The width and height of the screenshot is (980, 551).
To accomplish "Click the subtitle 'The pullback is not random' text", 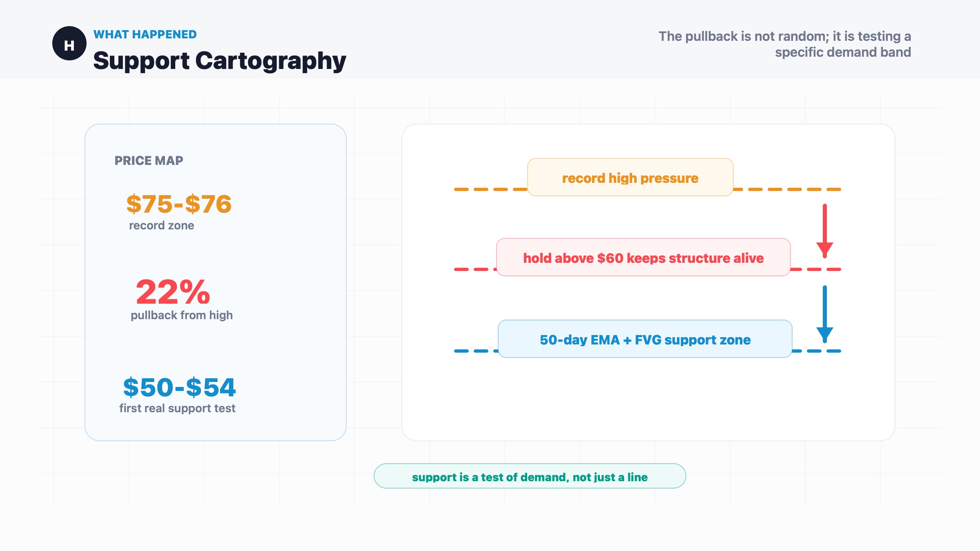I will [x=785, y=44].
